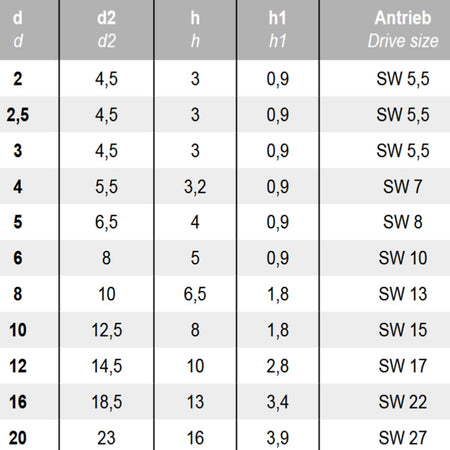450x450 pixels.
Task: Select the SW 7 drive size cell
Action: pyautogui.click(x=403, y=186)
